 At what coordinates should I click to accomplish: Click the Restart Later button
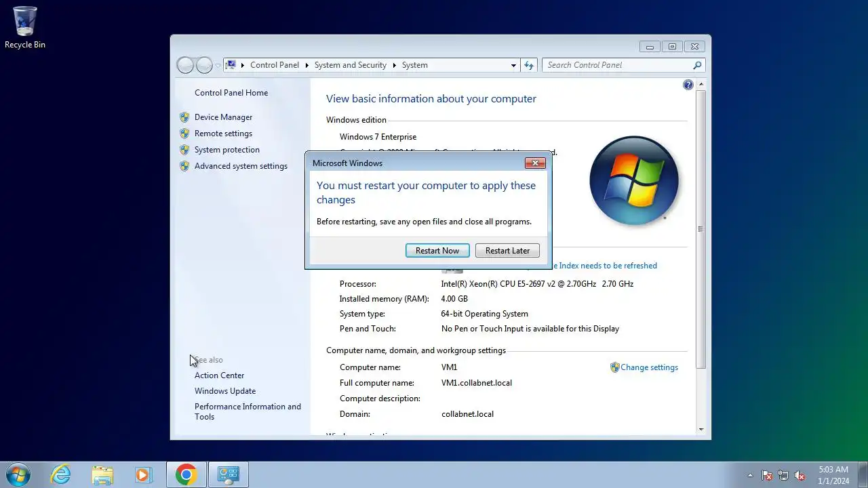pyautogui.click(x=507, y=251)
